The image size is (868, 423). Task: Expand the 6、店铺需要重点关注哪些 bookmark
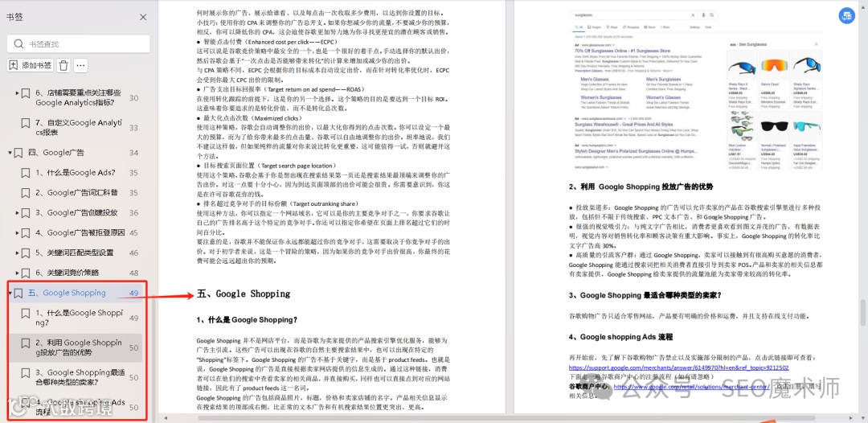click(x=17, y=93)
